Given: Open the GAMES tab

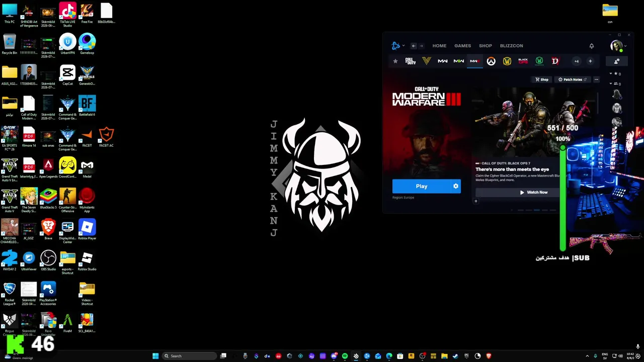Looking at the screenshot, I should pyautogui.click(x=462, y=46).
